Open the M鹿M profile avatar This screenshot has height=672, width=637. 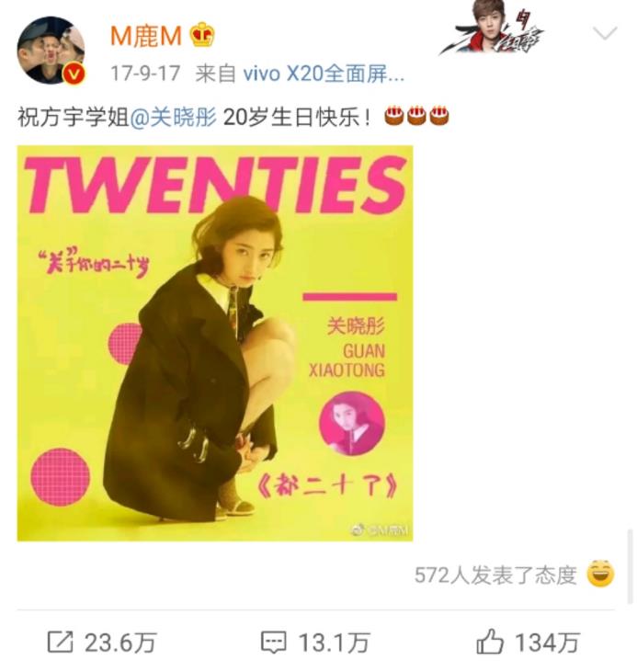[51, 51]
